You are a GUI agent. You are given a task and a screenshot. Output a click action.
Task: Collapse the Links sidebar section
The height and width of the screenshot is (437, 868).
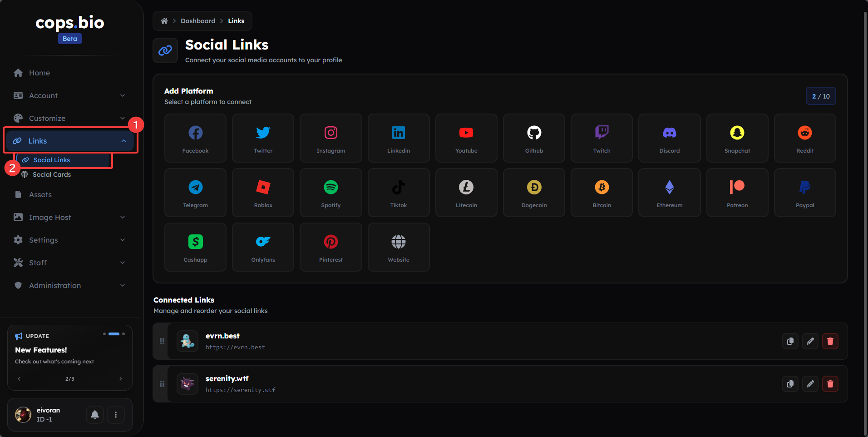coord(69,141)
